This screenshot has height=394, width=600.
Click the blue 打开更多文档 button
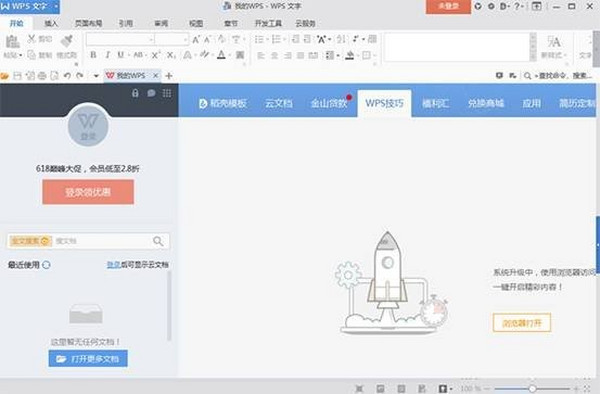[88, 359]
